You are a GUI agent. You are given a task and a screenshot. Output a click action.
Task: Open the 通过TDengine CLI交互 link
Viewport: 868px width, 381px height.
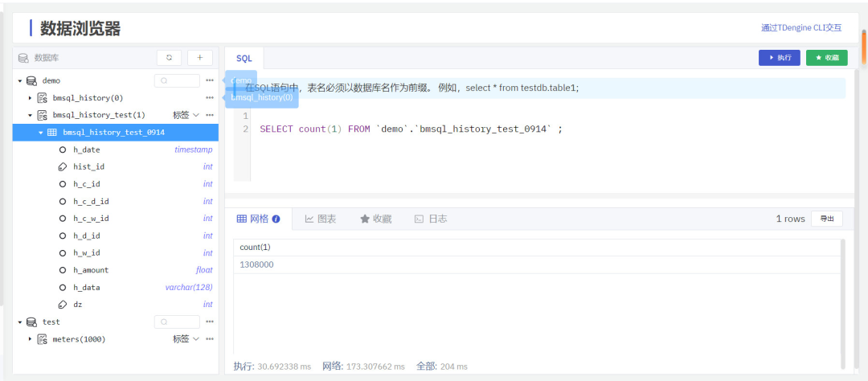click(x=801, y=27)
